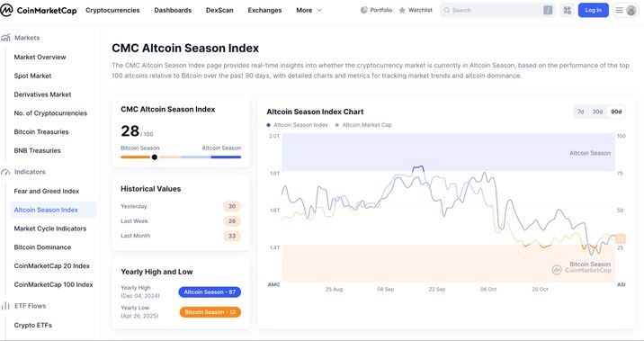Switch chart to 30d range
The height and width of the screenshot is (341, 644).
(x=597, y=112)
